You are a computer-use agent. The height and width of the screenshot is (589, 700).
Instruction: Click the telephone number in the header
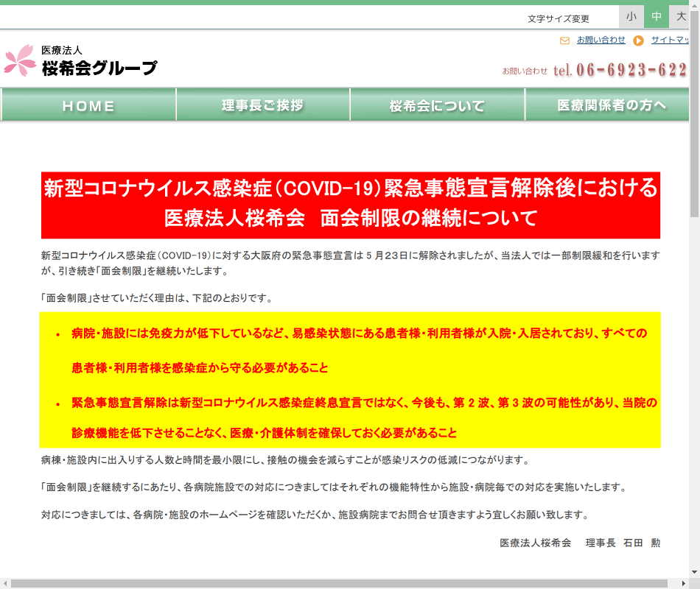[620, 70]
